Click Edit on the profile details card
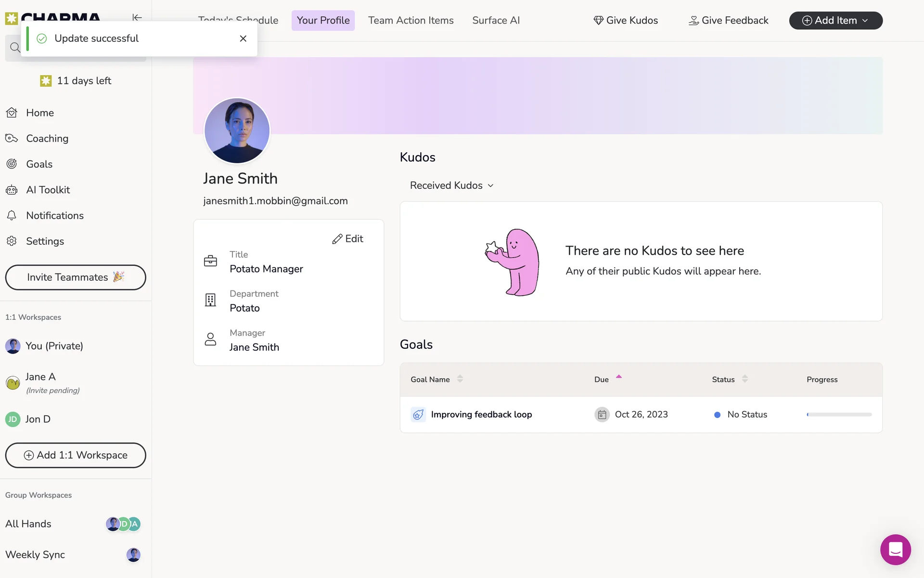The width and height of the screenshot is (924, 578). [347, 239]
